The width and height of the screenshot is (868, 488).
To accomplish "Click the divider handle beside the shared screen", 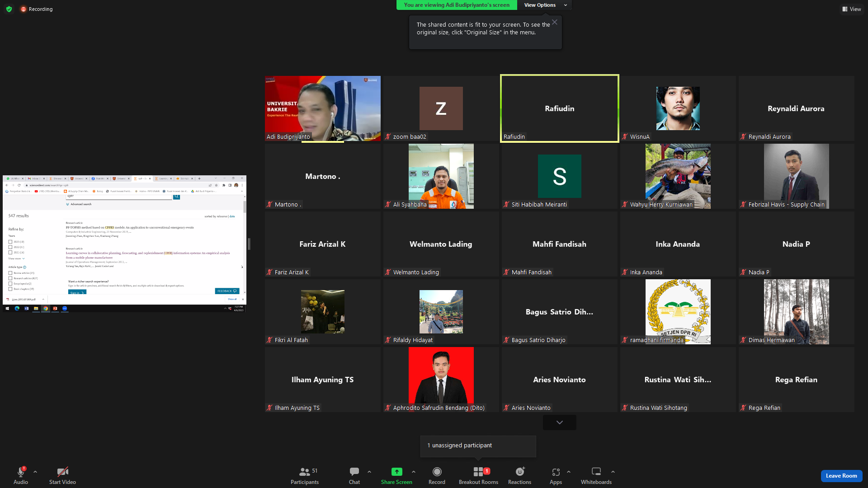I will [249, 244].
